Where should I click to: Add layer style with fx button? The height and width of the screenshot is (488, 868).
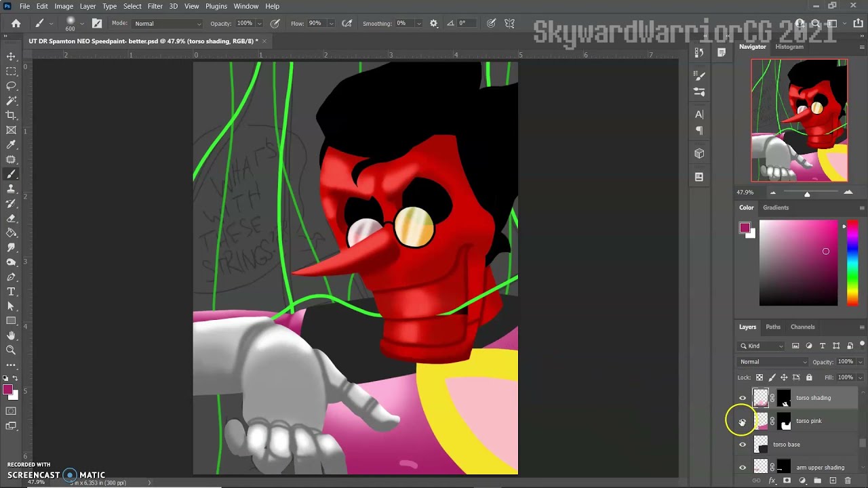pos(772,481)
